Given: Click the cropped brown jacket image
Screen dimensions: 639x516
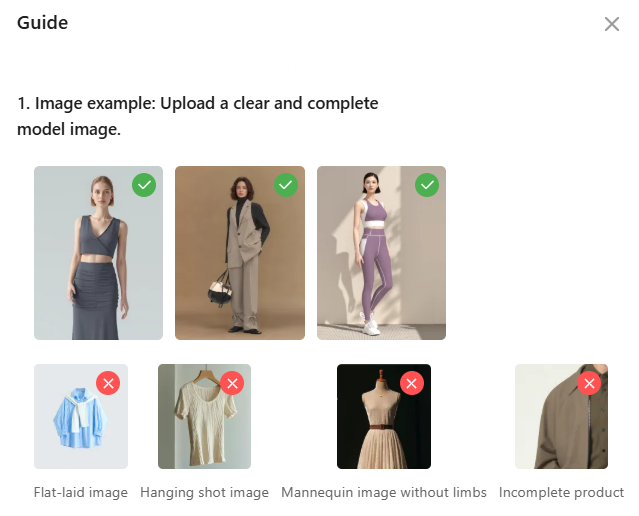Looking at the screenshot, I should pyautogui.click(x=561, y=416).
